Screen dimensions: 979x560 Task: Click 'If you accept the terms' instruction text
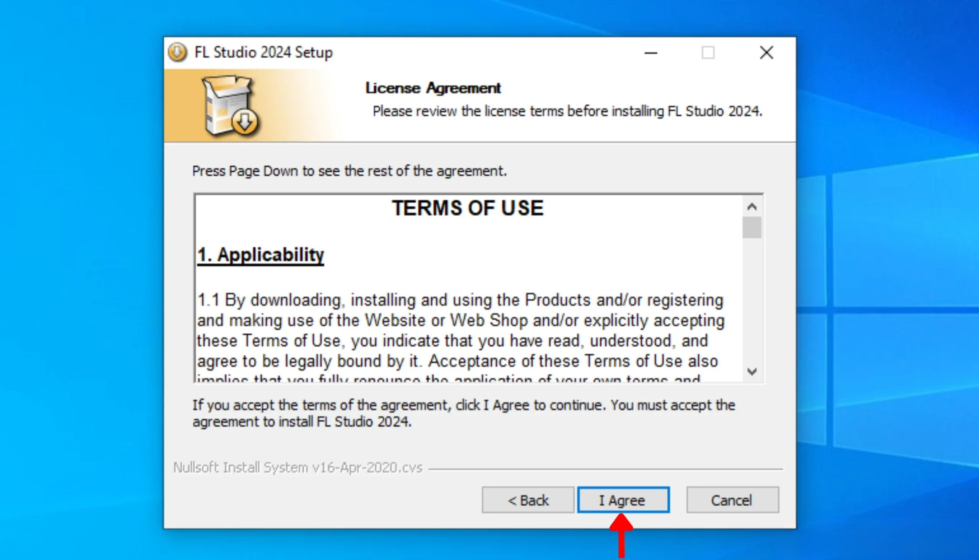click(464, 414)
